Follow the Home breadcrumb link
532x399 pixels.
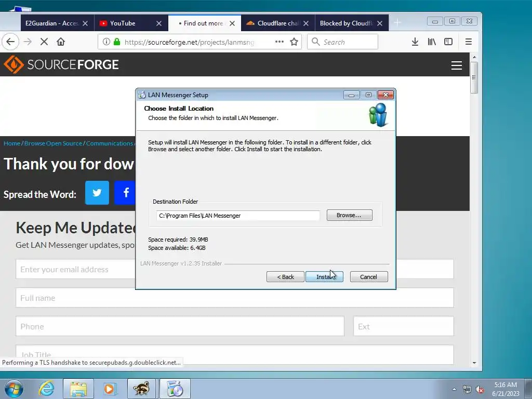12,143
